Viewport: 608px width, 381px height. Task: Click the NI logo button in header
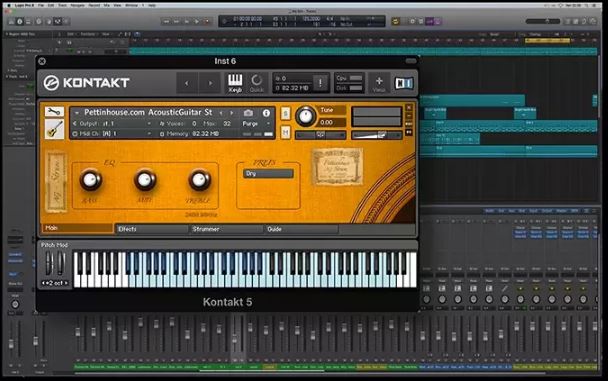pos(404,83)
